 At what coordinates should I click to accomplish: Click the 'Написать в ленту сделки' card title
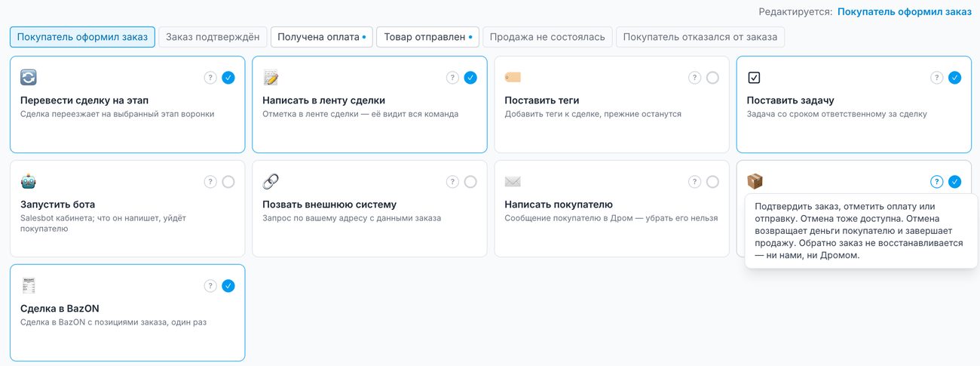click(324, 100)
